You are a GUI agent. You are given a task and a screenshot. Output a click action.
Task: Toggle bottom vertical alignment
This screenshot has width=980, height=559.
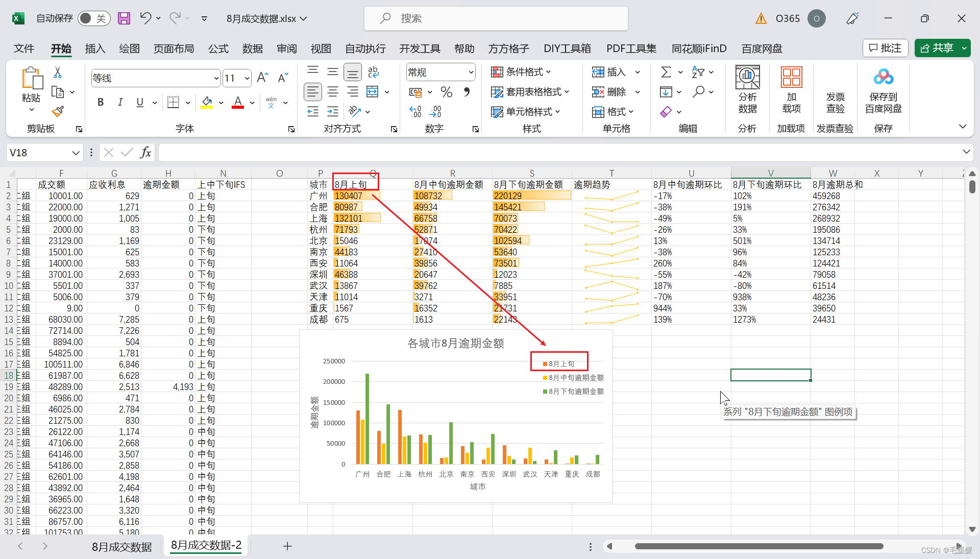point(353,72)
